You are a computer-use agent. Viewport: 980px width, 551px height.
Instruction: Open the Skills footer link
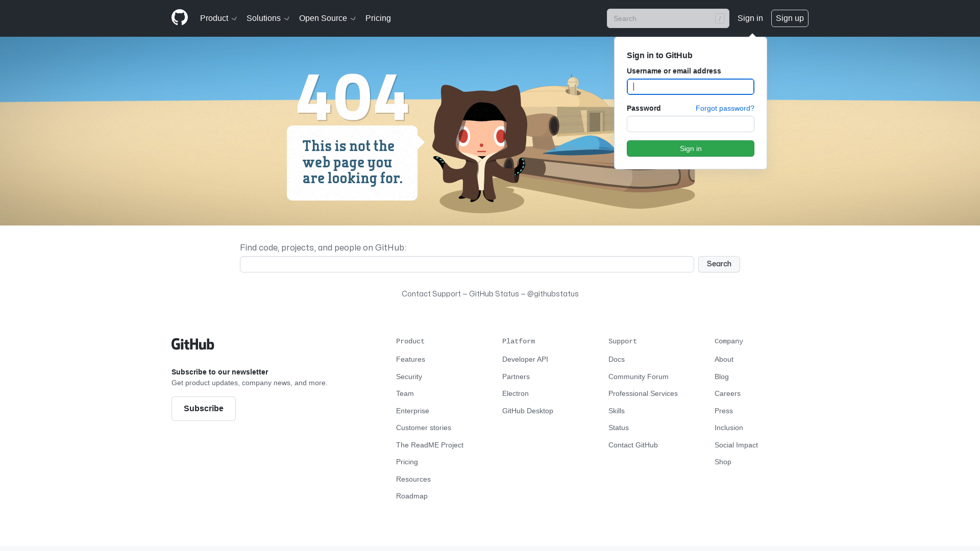point(617,411)
